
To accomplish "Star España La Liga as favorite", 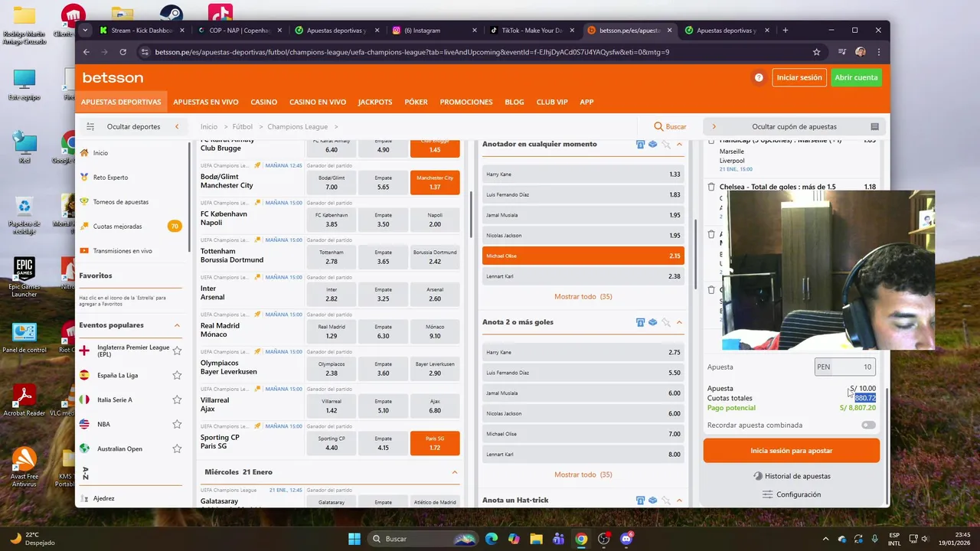I will 177,375.
